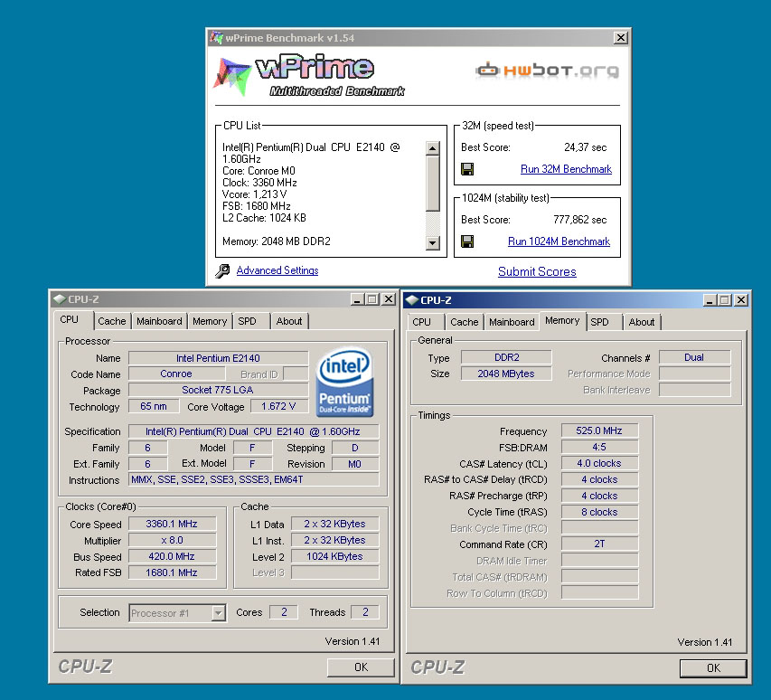Click Channels # value 'Dual'

[694, 357]
